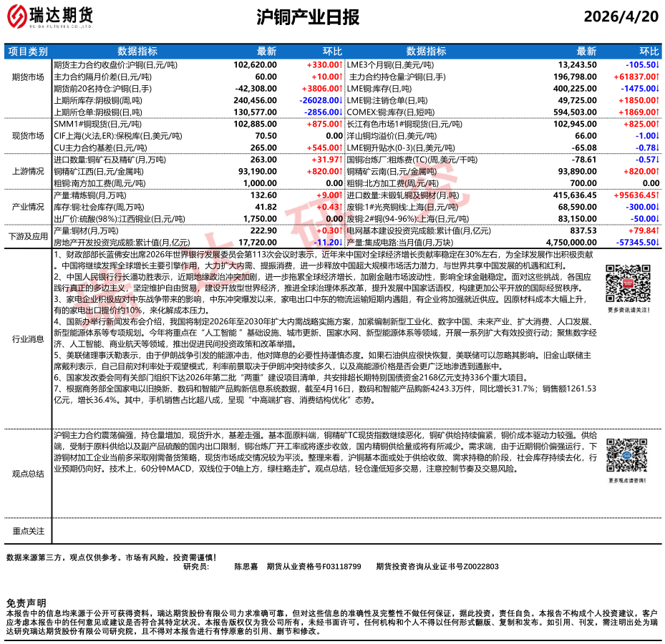Select the 沪铜产业日报 report title
Image resolution: width=665 pixels, height=644 pixels.
click(x=307, y=17)
